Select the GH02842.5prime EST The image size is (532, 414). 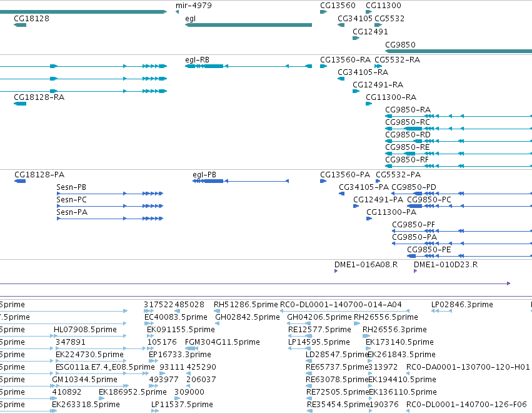(x=217, y=323)
